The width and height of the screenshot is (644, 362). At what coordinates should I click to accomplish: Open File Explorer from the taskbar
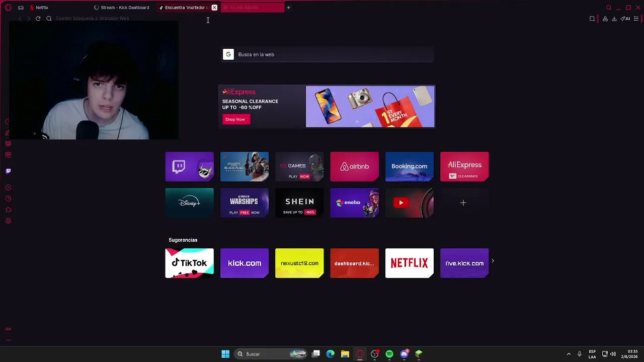click(345, 354)
